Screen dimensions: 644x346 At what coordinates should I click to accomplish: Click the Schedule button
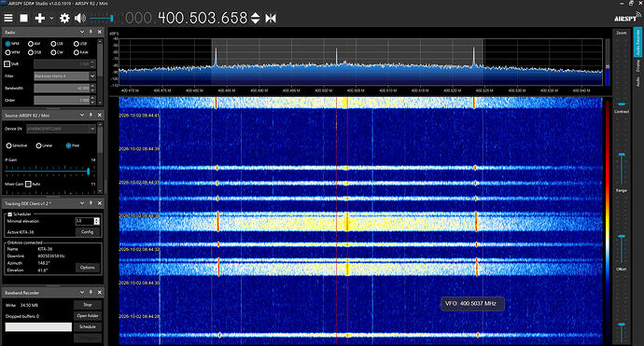(x=88, y=326)
